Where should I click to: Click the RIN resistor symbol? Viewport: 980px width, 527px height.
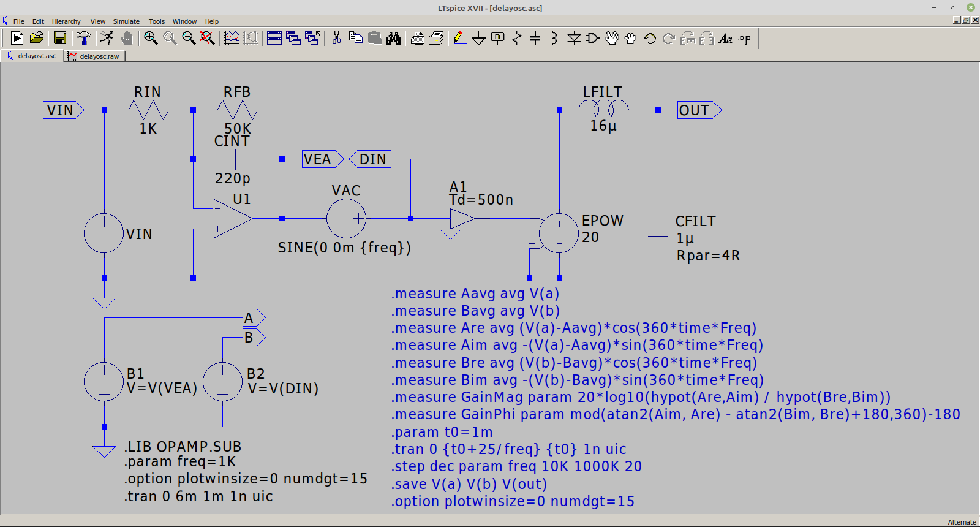(x=149, y=110)
